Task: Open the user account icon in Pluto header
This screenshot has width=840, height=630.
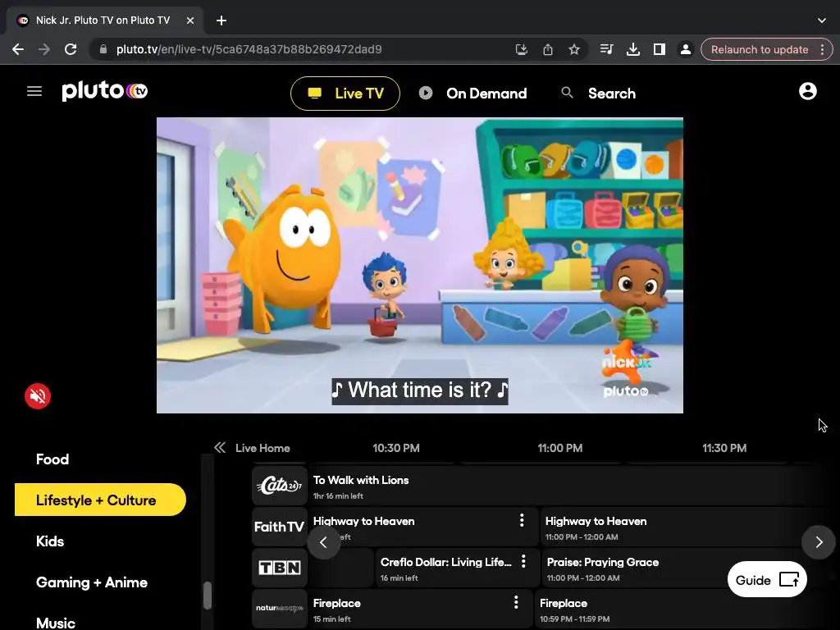Action: click(807, 91)
